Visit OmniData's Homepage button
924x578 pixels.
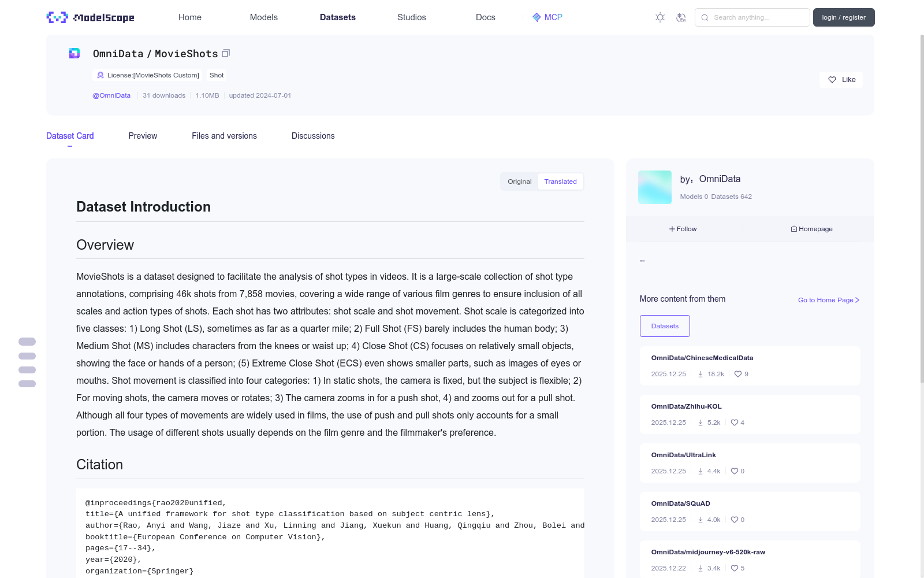point(811,229)
